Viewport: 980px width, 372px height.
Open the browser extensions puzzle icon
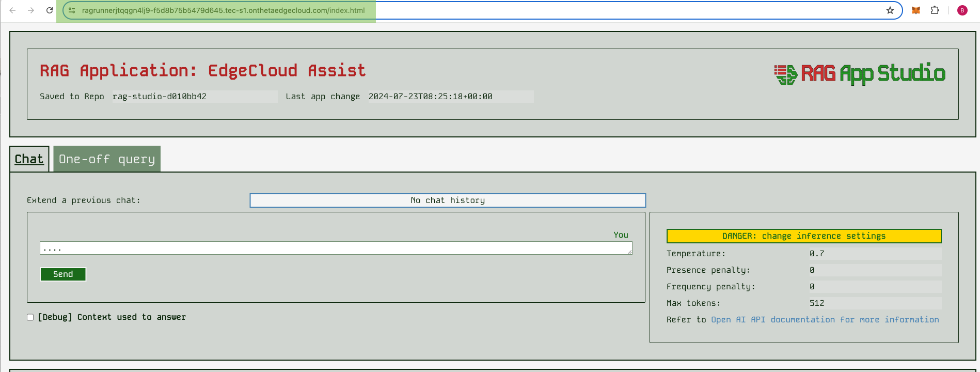(x=935, y=10)
